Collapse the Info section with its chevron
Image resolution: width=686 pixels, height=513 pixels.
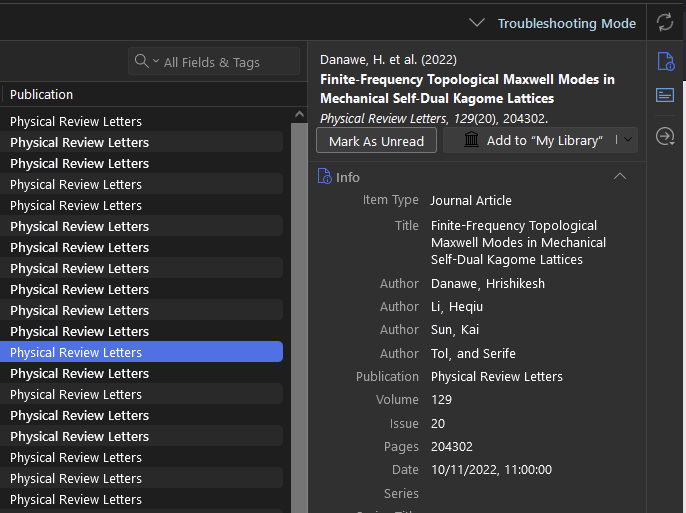pos(620,176)
